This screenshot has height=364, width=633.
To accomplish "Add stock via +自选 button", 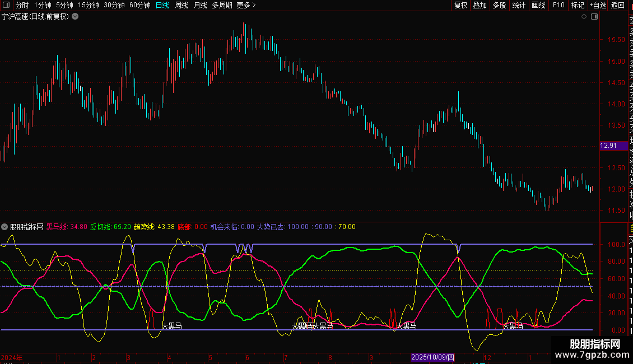I will [x=598, y=6].
